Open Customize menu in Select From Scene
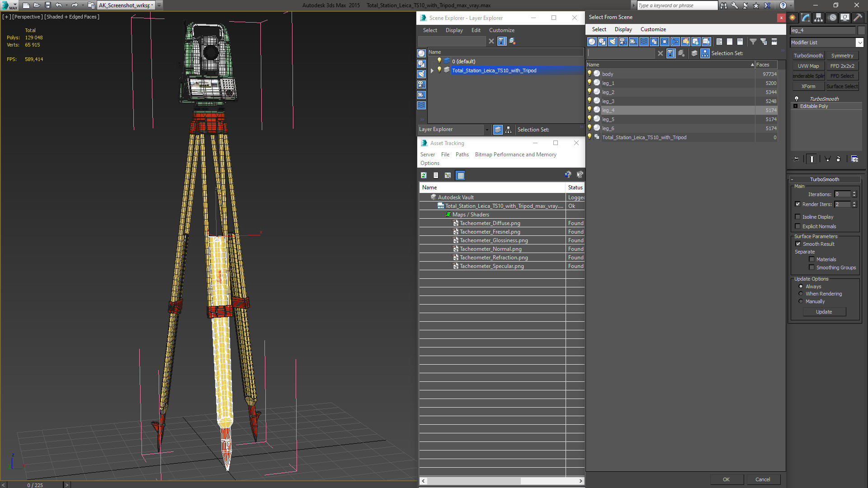The image size is (868, 488). coord(653,29)
